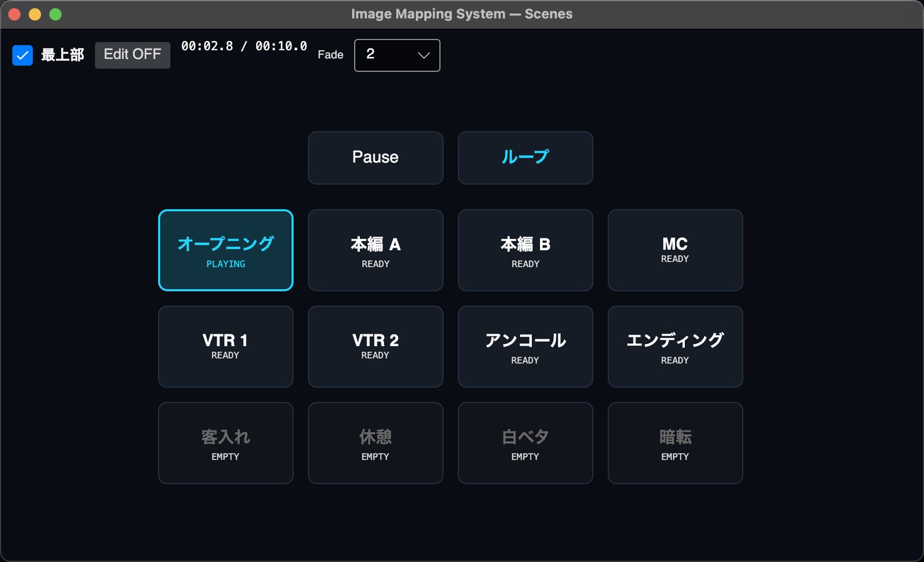This screenshot has height=562, width=924.
Task: Click the Fade label
Action: [x=330, y=55]
